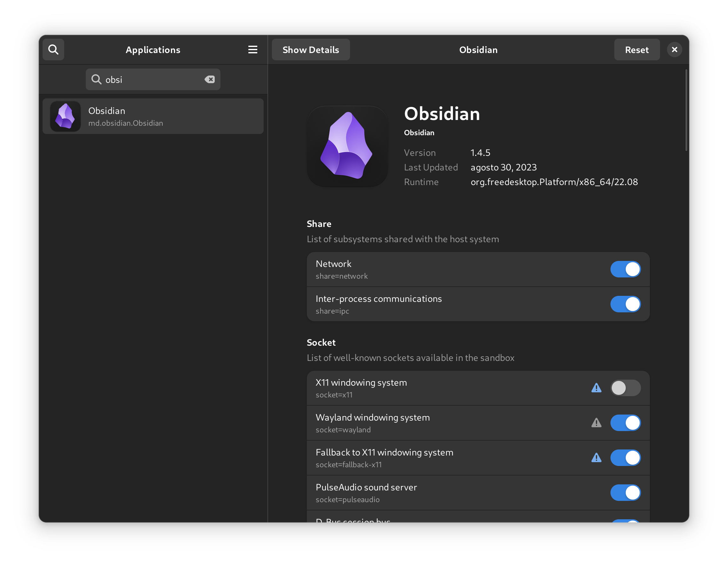Click inside the search input field
The height and width of the screenshot is (565, 728).
tap(150, 79)
